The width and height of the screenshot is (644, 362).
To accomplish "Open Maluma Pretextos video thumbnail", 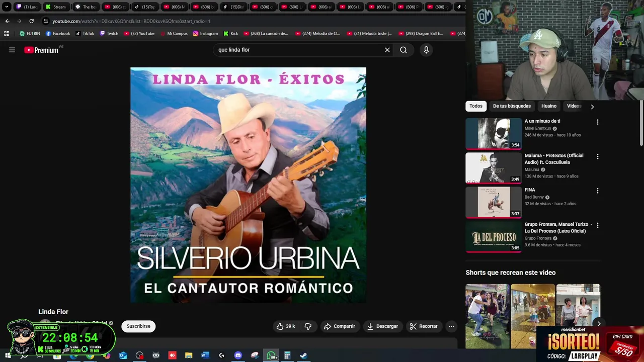I will pos(494,168).
